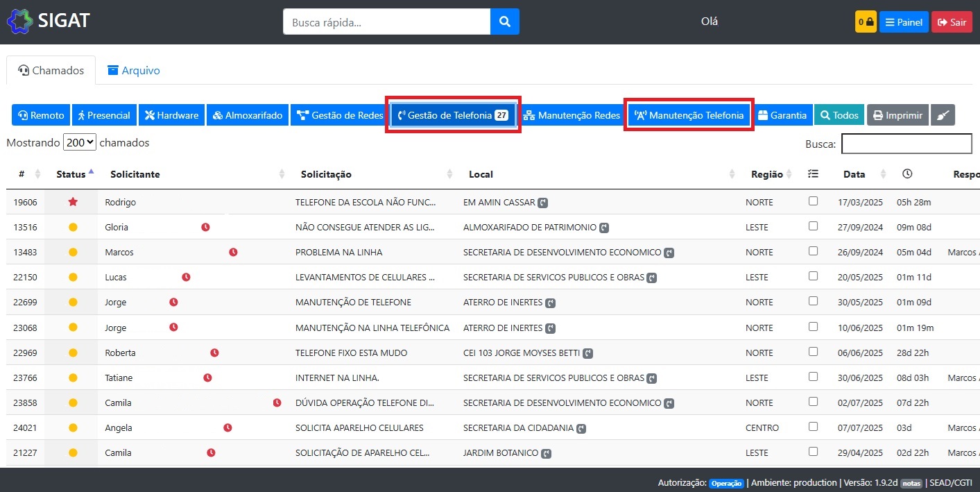Screen dimensions: 980x492
Task: Tick the checkbox for ticket 19606
Action: pyautogui.click(x=813, y=201)
